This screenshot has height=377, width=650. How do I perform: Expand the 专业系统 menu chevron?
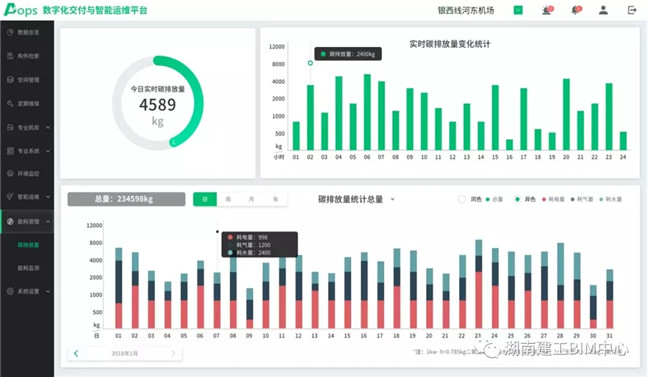pos(48,151)
